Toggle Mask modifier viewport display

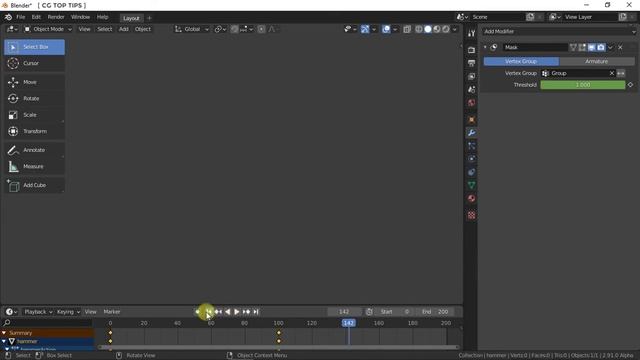(x=592, y=47)
